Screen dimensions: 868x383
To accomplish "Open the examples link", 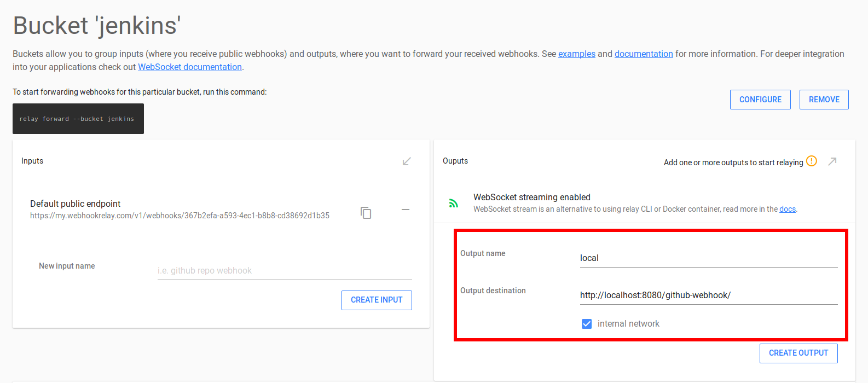I will pos(576,54).
